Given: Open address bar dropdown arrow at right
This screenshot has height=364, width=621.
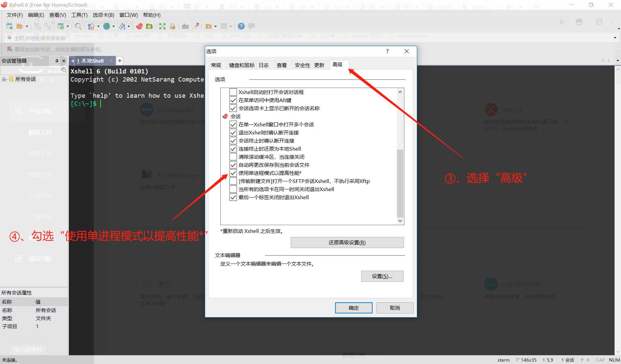Looking at the screenshot, I should [x=615, y=37].
